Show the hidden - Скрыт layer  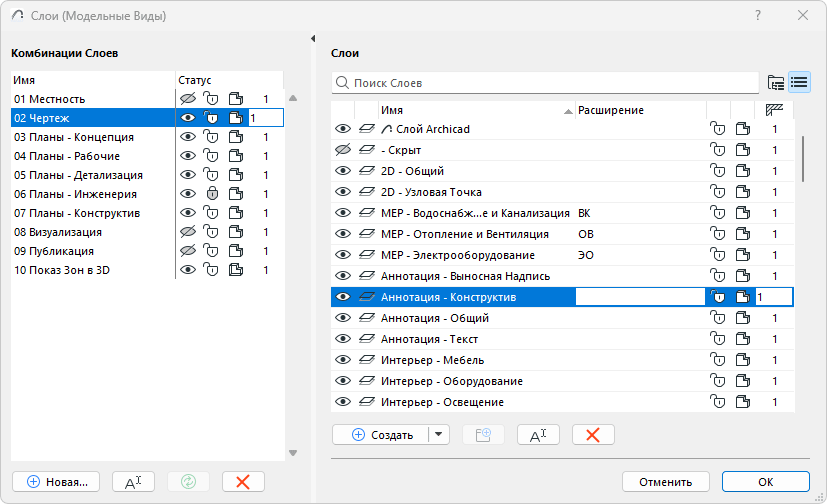point(343,150)
